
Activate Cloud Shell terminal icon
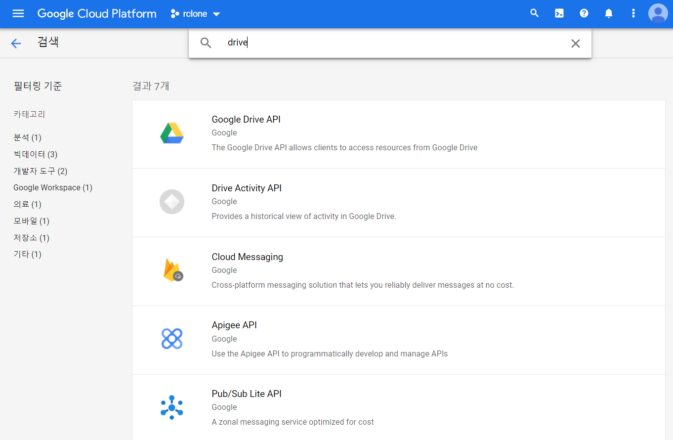[x=559, y=14]
